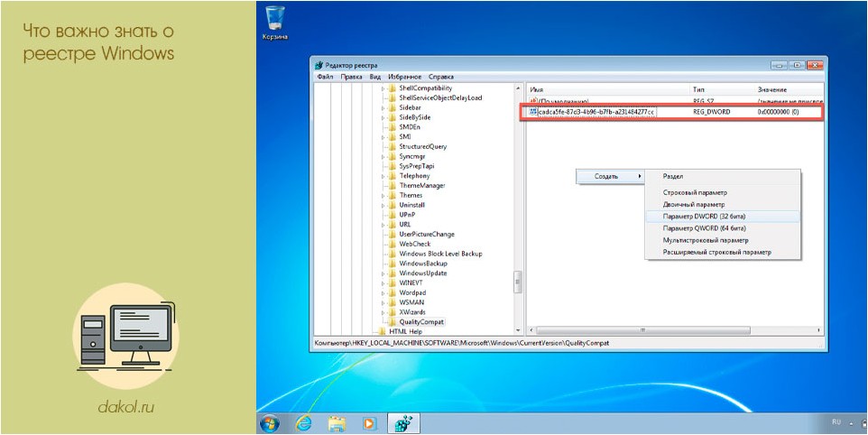
Task: Expand the ShellCompatibility tree node
Action: click(383, 88)
